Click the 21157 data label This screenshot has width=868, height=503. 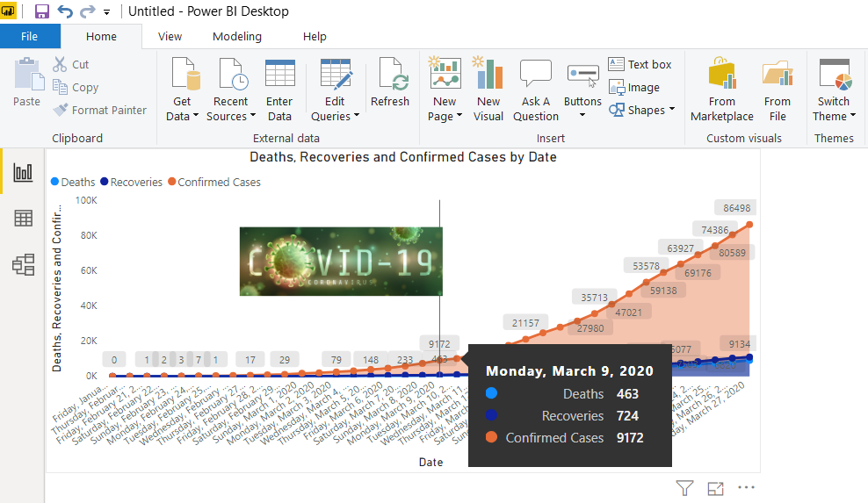525,323
